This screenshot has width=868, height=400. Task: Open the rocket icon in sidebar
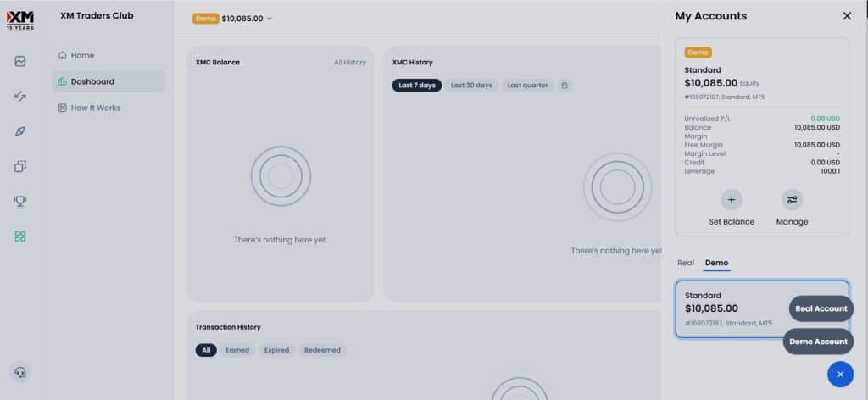[20, 131]
